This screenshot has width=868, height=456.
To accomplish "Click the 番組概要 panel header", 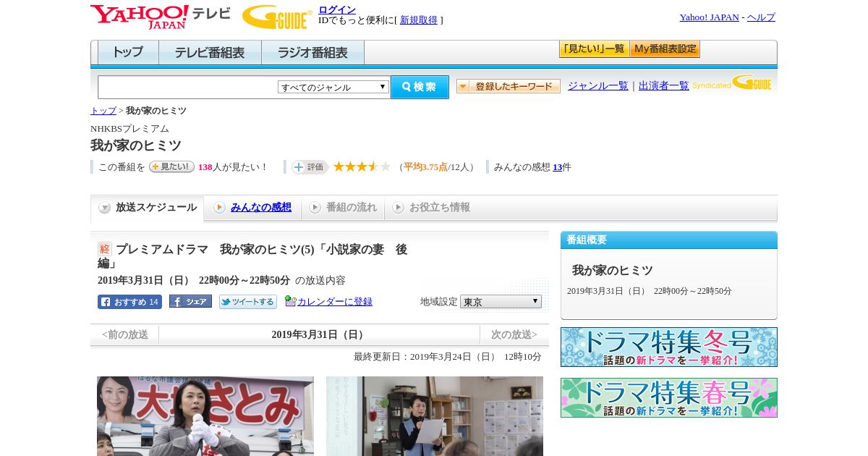I will click(x=669, y=240).
